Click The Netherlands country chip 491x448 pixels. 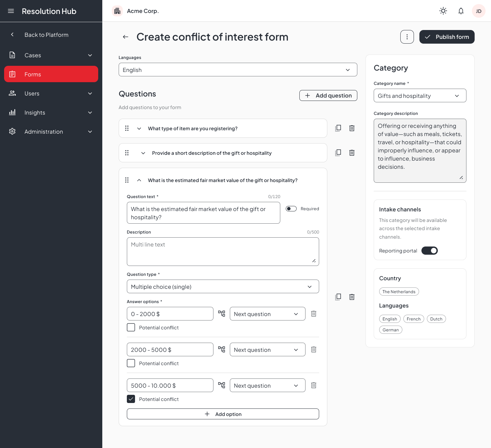coord(399,292)
